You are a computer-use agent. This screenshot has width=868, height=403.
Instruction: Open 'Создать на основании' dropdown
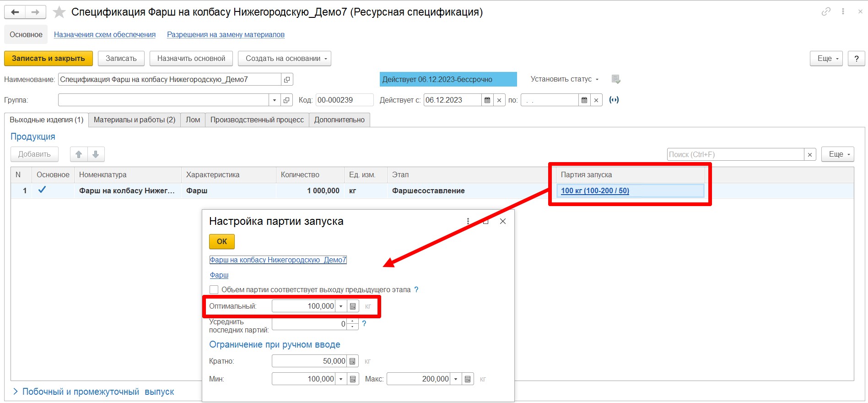(x=284, y=59)
